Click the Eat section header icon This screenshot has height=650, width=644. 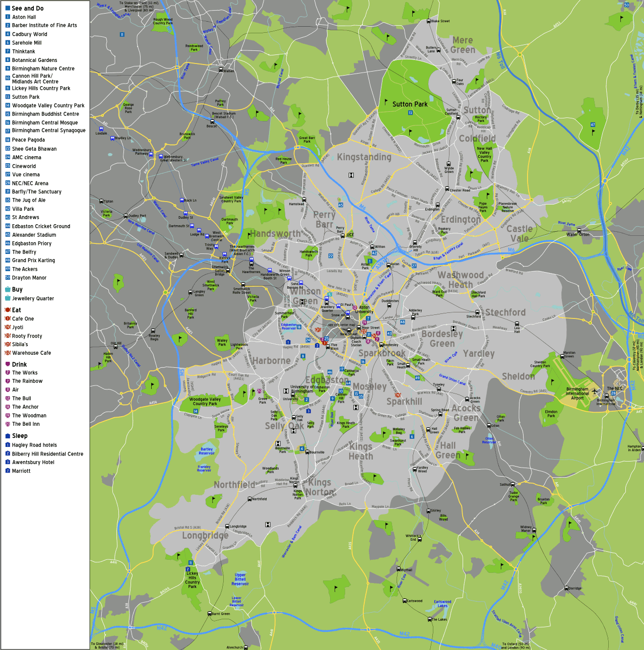[x=8, y=310]
